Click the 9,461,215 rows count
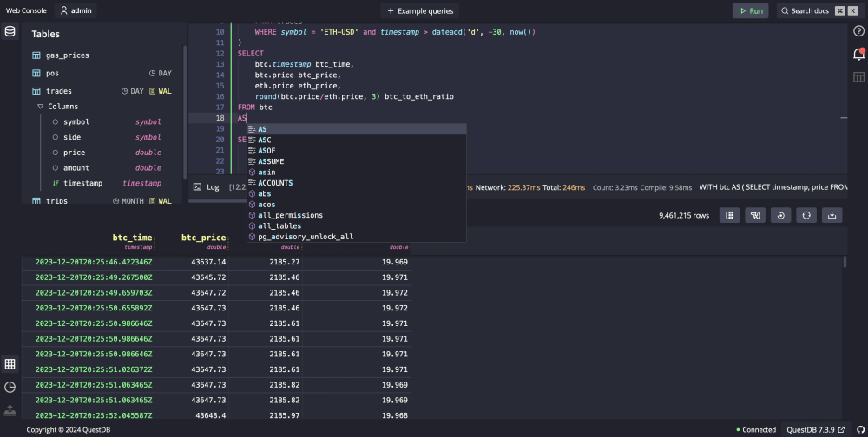The width and height of the screenshot is (868, 437). (x=684, y=216)
